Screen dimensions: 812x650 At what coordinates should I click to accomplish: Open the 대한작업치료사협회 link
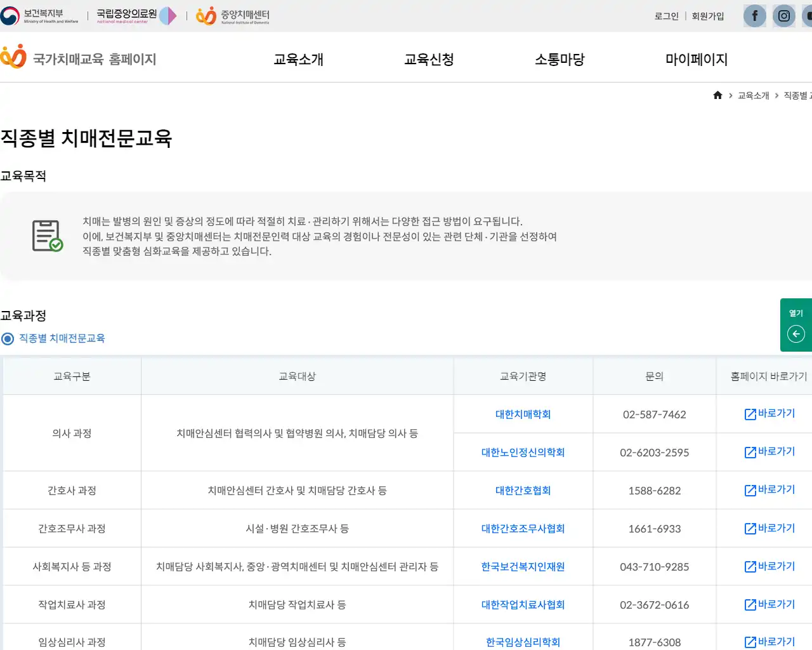523,605
